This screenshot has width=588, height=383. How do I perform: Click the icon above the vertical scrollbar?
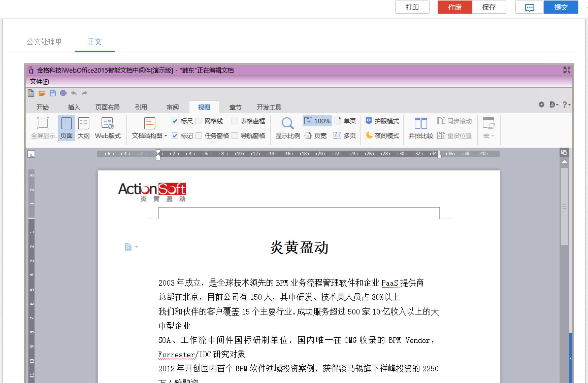564,152
